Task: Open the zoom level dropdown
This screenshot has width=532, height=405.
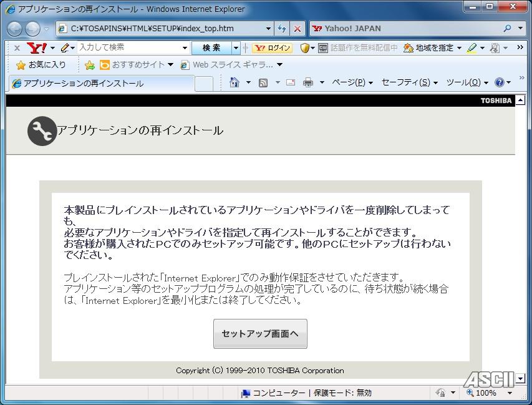Action: (x=510, y=393)
